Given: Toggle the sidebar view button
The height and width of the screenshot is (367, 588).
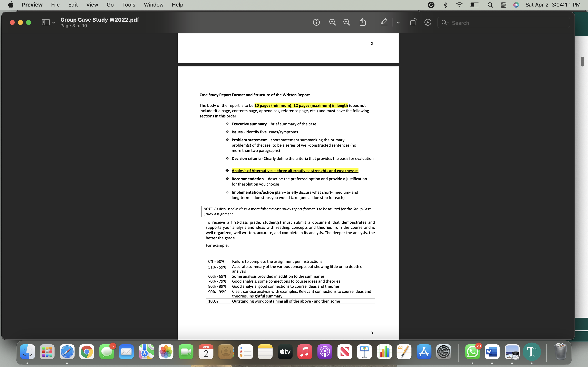Looking at the screenshot, I should [46, 22].
